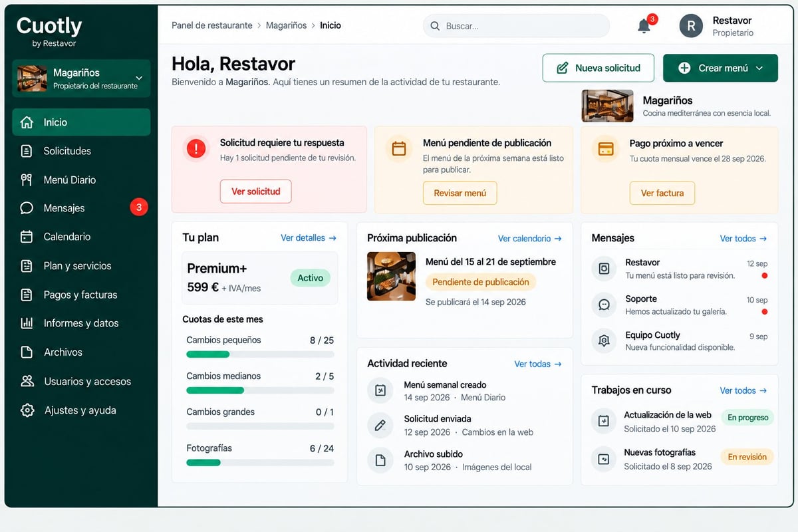Open Ver todos link in Mensajes
798x532 pixels.
[x=743, y=238]
